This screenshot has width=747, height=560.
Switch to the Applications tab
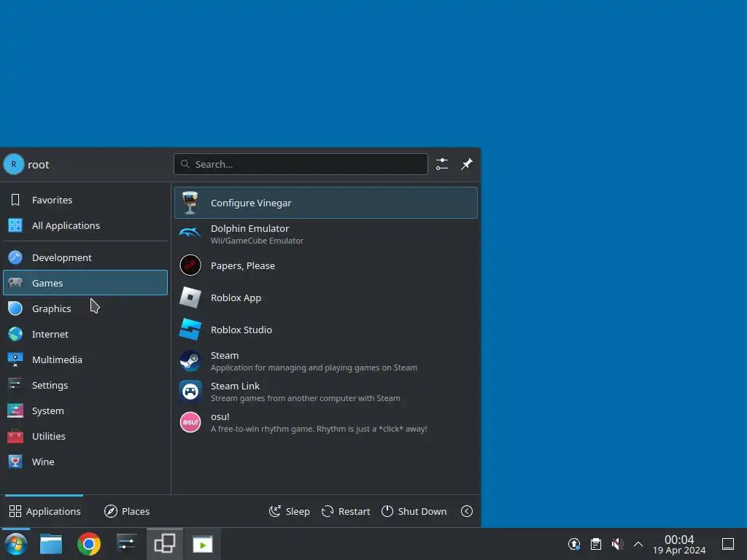pos(44,511)
